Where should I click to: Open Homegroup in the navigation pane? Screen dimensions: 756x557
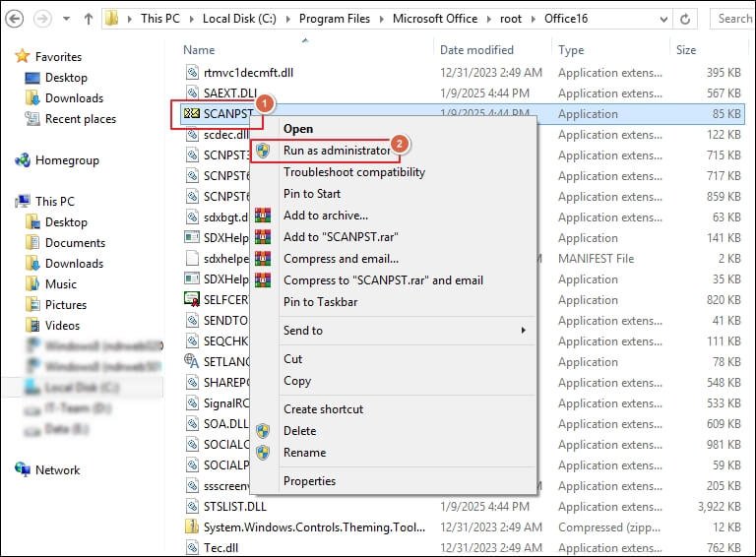click(x=67, y=160)
